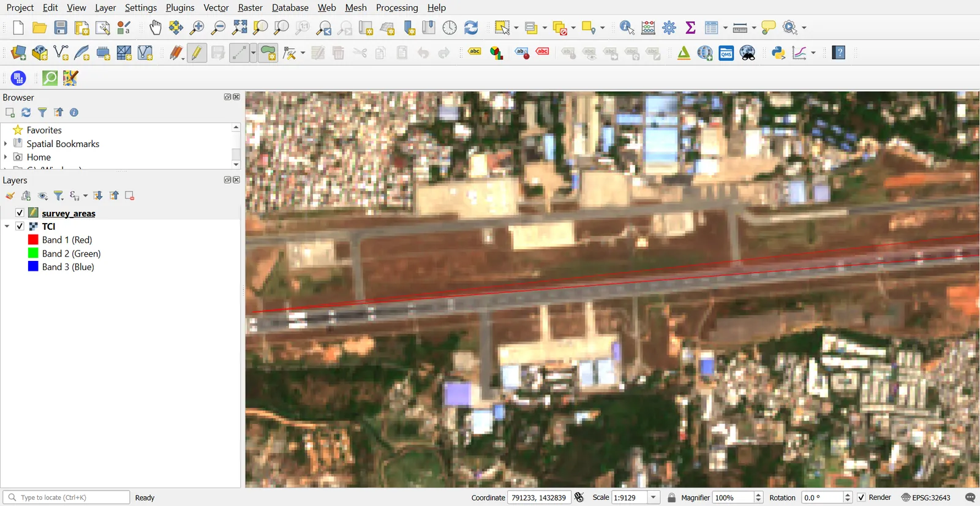Click Remove Layer icon in Layers panel

130,195
